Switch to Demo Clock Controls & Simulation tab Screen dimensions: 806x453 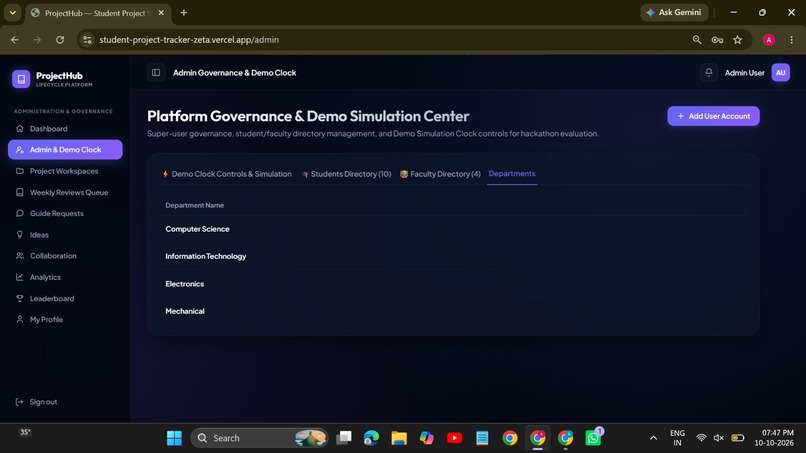[227, 174]
